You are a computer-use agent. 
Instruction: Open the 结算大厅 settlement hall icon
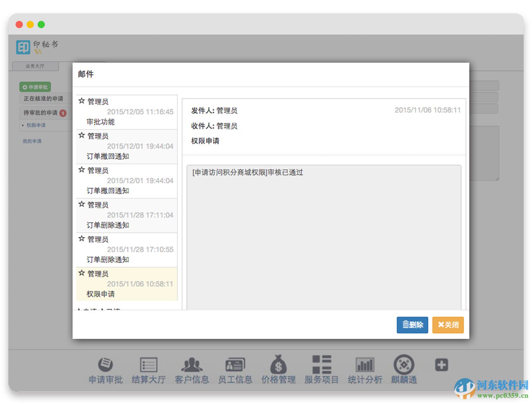149,369
